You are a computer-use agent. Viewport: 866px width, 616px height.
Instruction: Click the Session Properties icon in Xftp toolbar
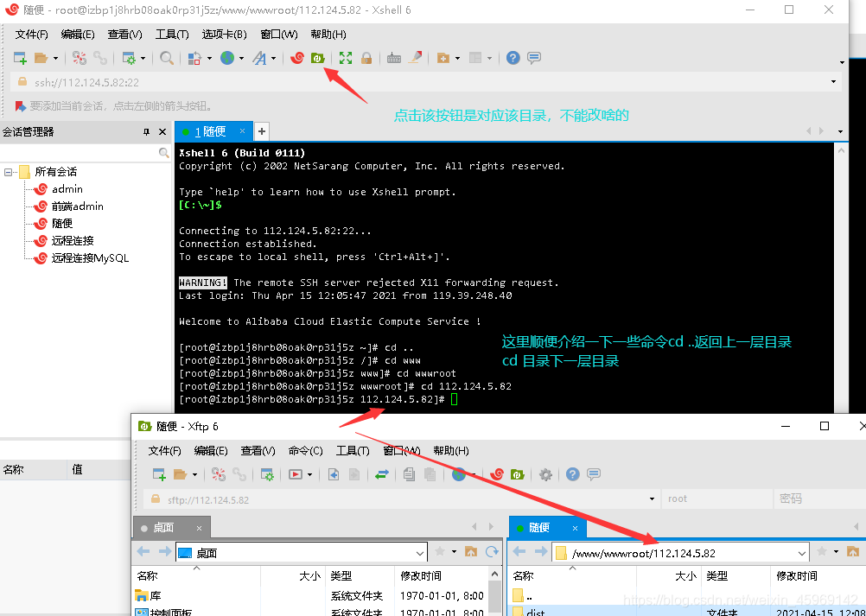[x=267, y=474]
